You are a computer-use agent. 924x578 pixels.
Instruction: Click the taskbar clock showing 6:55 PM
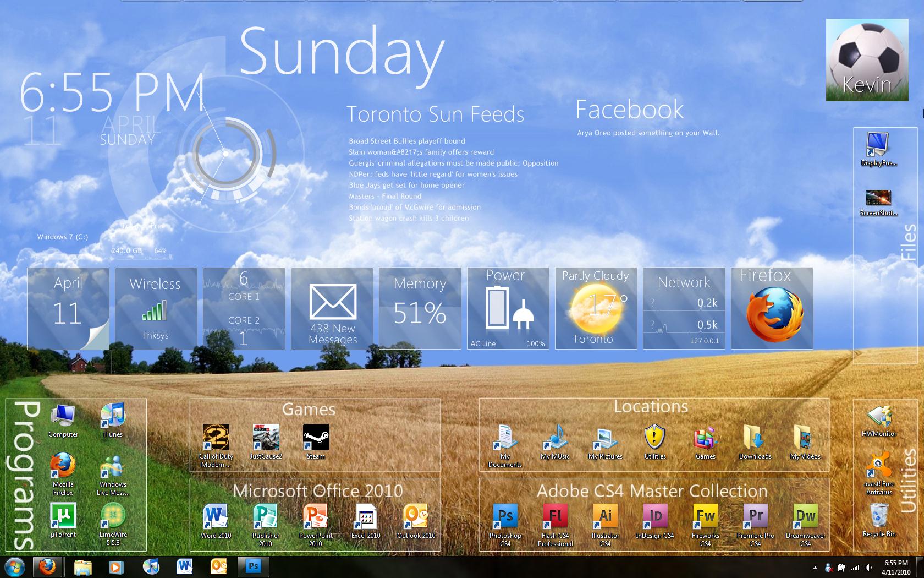(897, 567)
